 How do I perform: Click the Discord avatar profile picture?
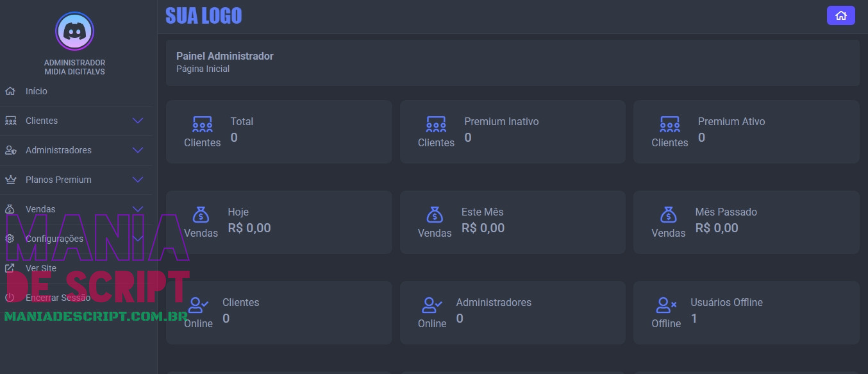(74, 31)
